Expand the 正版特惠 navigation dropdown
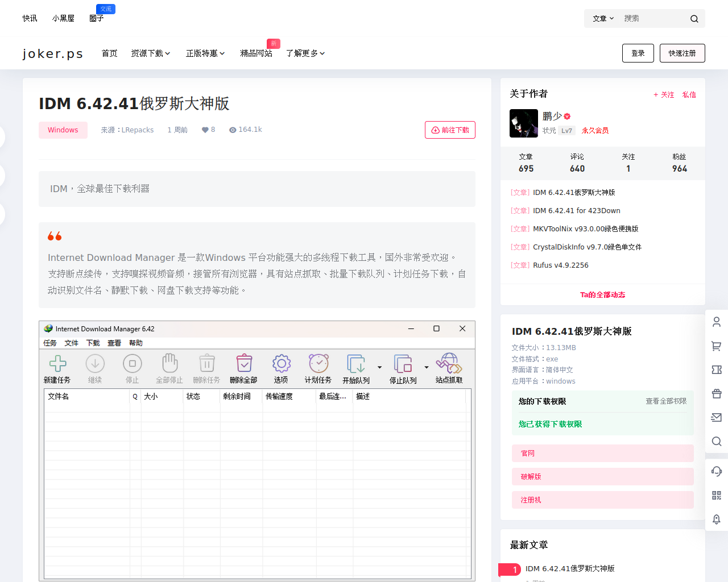 tap(205, 53)
